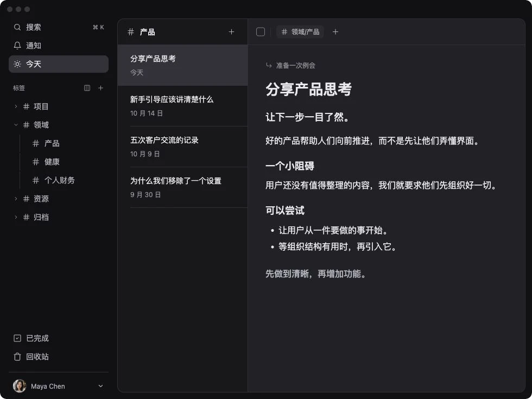Image resolution: width=532 pixels, height=399 pixels.
Task: Click paragraph starting 用户还没有值得整理
Action: point(381,185)
